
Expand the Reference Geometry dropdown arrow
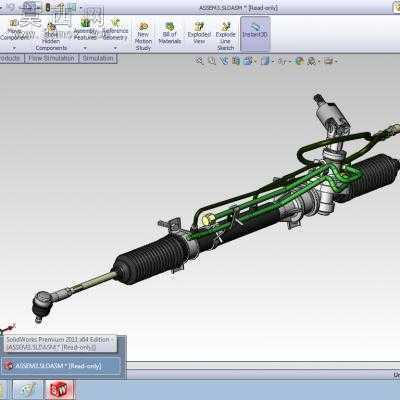(115, 48)
